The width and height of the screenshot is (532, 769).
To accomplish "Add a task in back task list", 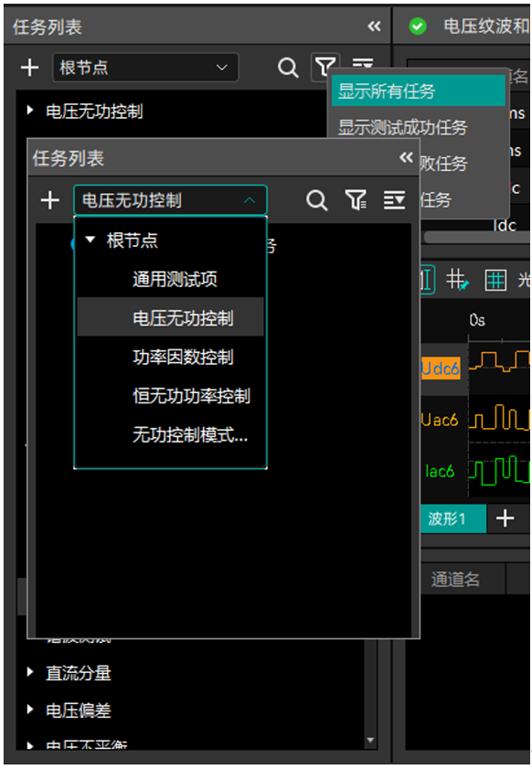I will (30, 67).
